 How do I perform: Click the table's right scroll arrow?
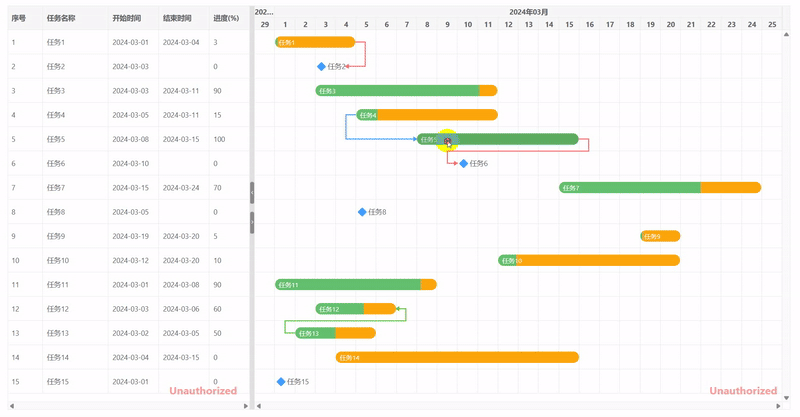point(246,406)
